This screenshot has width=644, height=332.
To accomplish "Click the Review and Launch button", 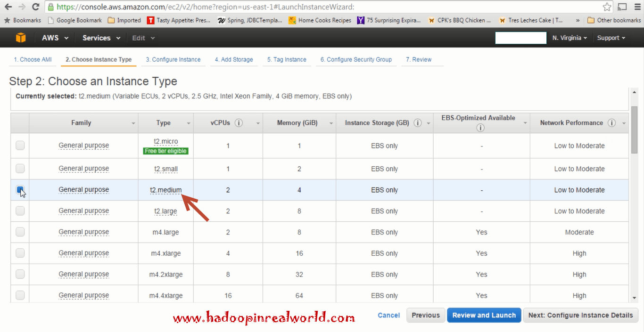I will click(x=484, y=315).
